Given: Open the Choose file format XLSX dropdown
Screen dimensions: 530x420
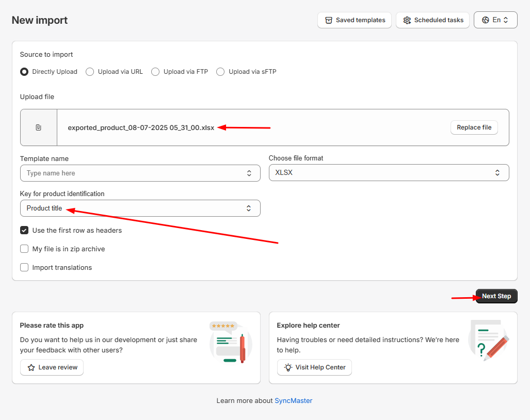Looking at the screenshot, I should [389, 173].
